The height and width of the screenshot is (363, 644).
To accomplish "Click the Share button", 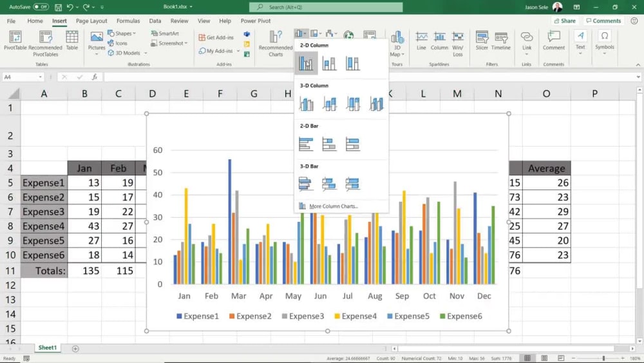I will [x=565, y=21].
